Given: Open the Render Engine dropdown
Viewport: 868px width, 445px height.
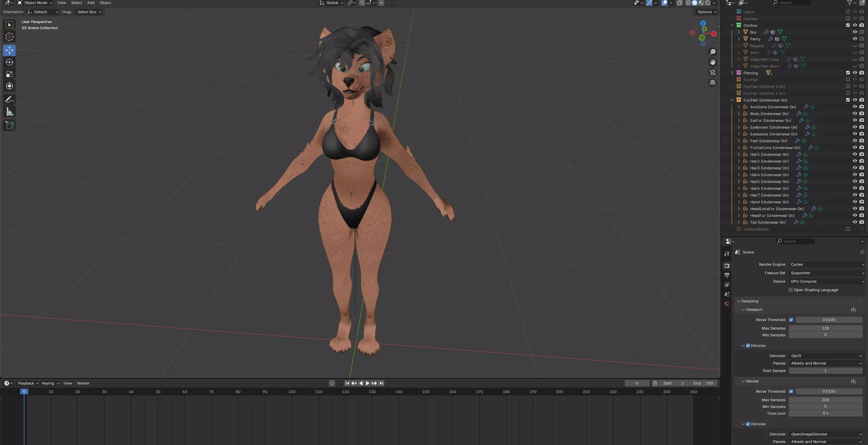Looking at the screenshot, I should 827,264.
